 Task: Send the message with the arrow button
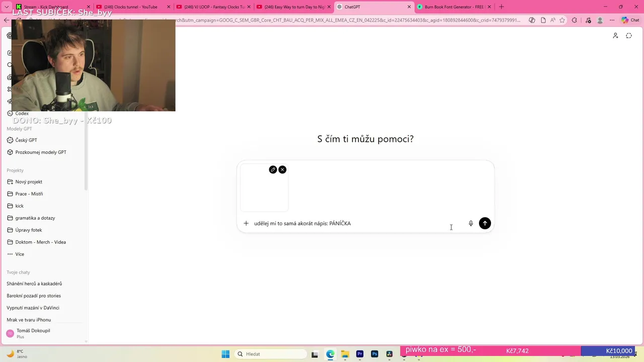pyautogui.click(x=485, y=223)
